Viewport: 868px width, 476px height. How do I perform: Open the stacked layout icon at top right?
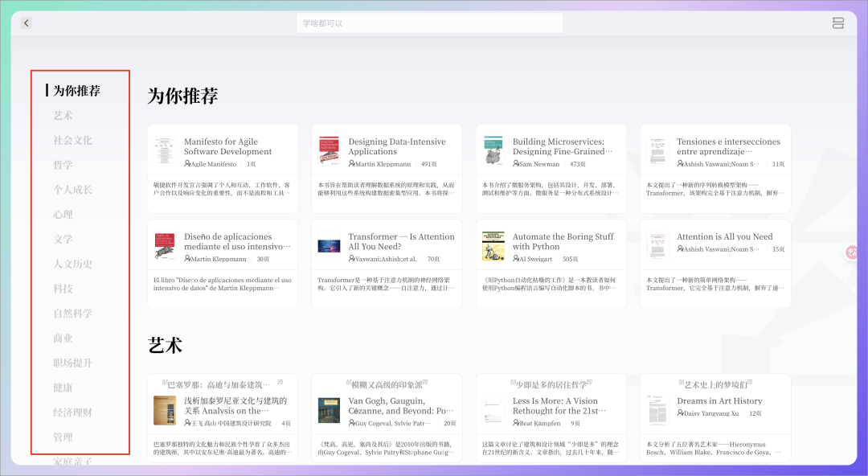point(838,23)
